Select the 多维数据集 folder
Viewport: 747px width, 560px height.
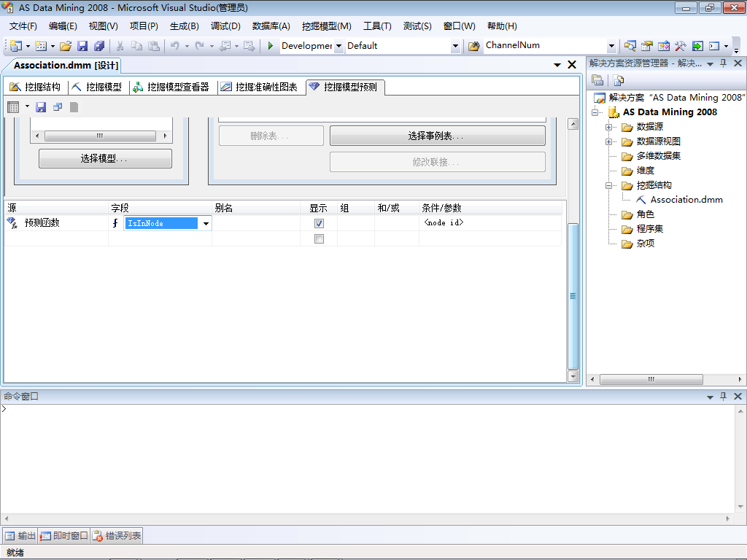pos(659,156)
